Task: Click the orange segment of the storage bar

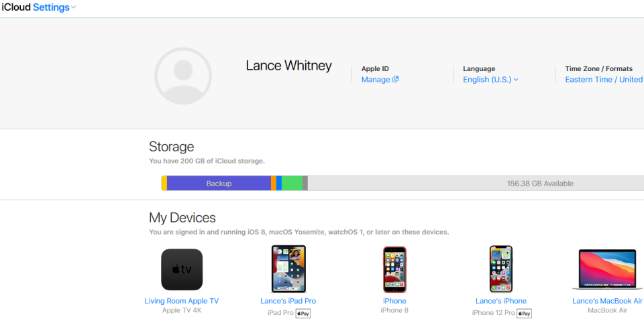Action: (x=274, y=184)
